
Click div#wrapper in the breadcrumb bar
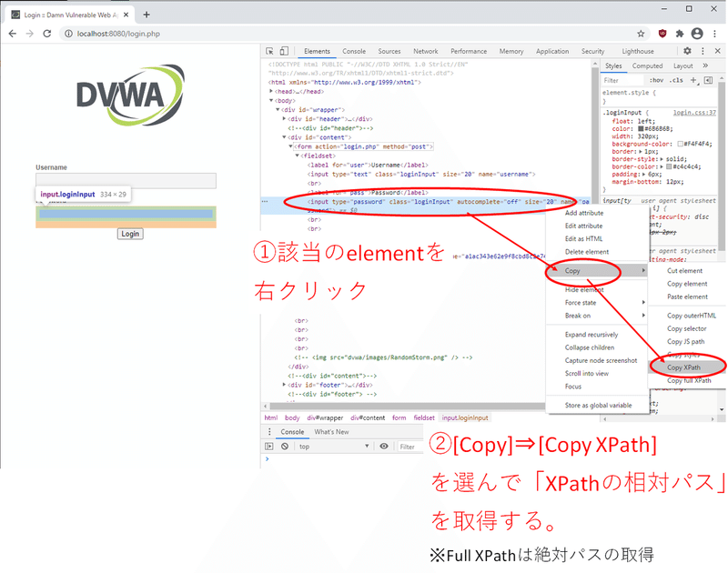[x=325, y=417]
